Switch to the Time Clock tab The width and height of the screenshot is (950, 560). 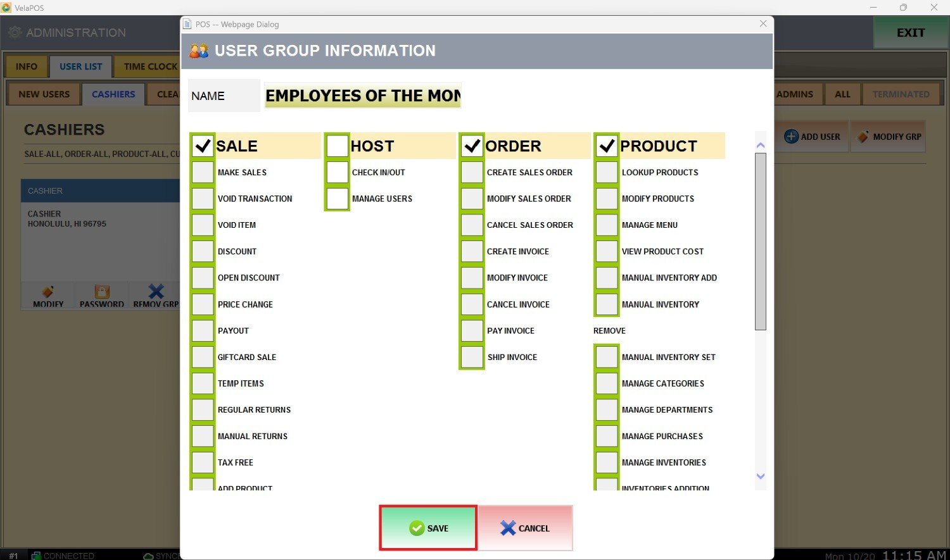pos(150,66)
